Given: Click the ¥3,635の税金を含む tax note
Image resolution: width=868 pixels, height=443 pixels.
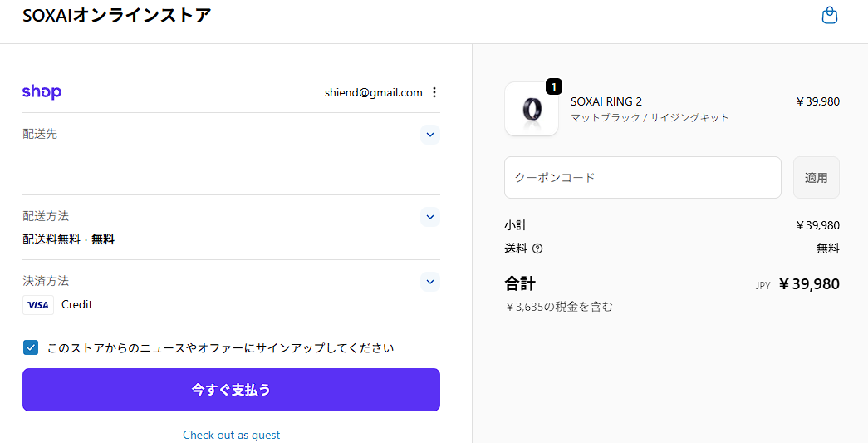Looking at the screenshot, I should [x=558, y=307].
